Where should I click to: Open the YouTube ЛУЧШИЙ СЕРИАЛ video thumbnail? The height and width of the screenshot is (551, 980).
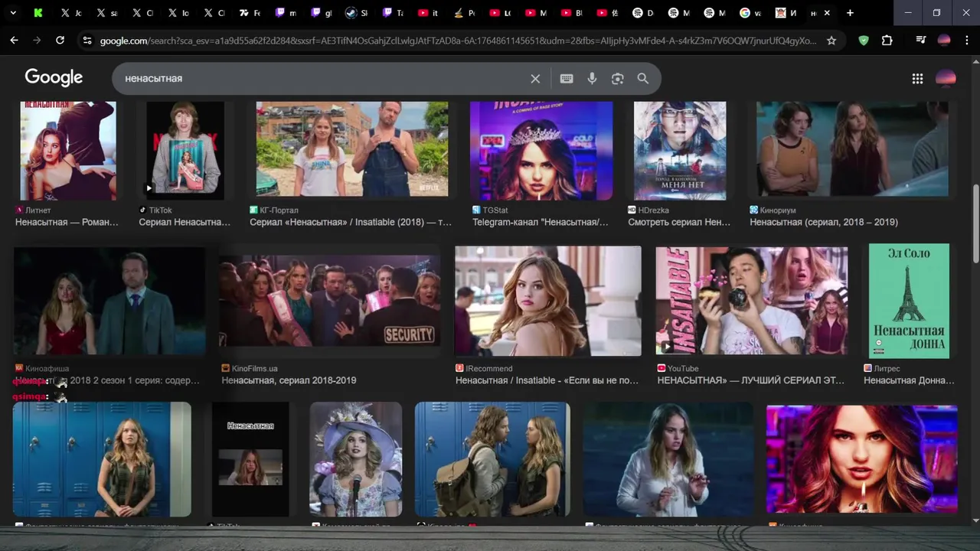click(751, 301)
